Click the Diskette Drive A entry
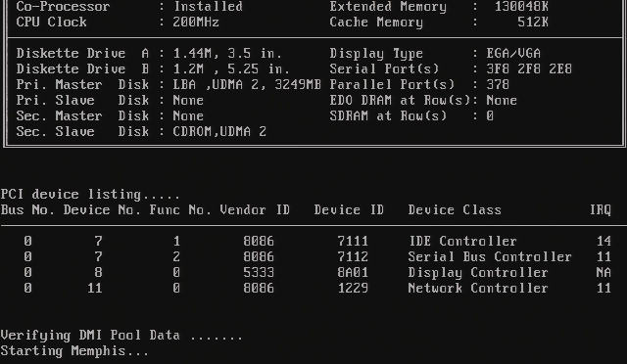This screenshot has width=627, height=364. [x=149, y=53]
